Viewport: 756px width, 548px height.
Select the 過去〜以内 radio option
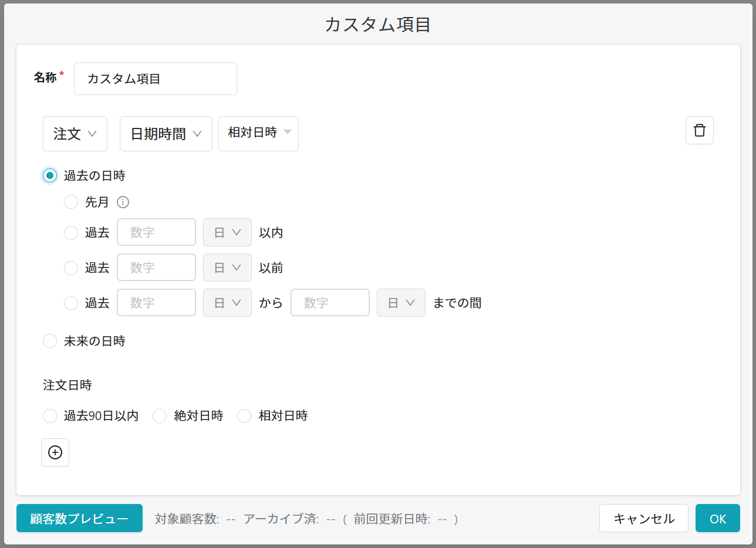pos(71,232)
